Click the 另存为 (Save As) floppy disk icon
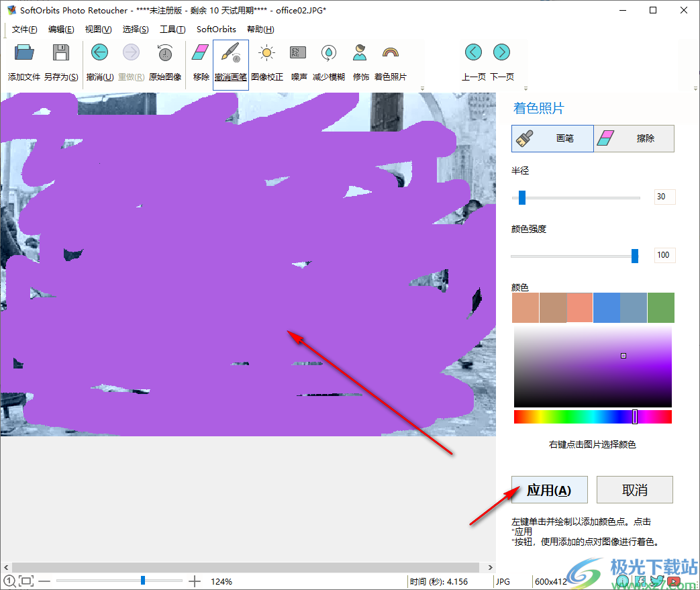The height and width of the screenshot is (590, 700). click(61, 53)
